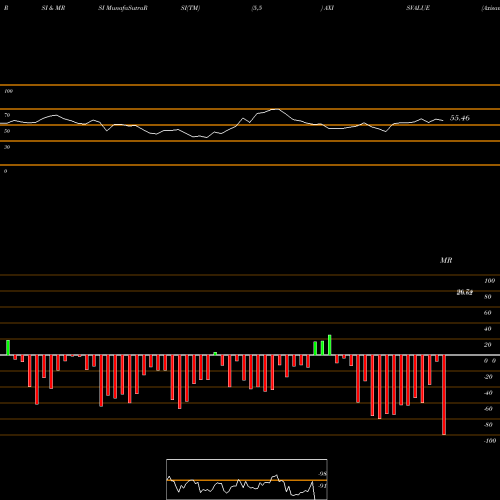Click the -60 label on the MR axis
Screen dimensions: 500x500
pyautogui.click(x=488, y=409)
